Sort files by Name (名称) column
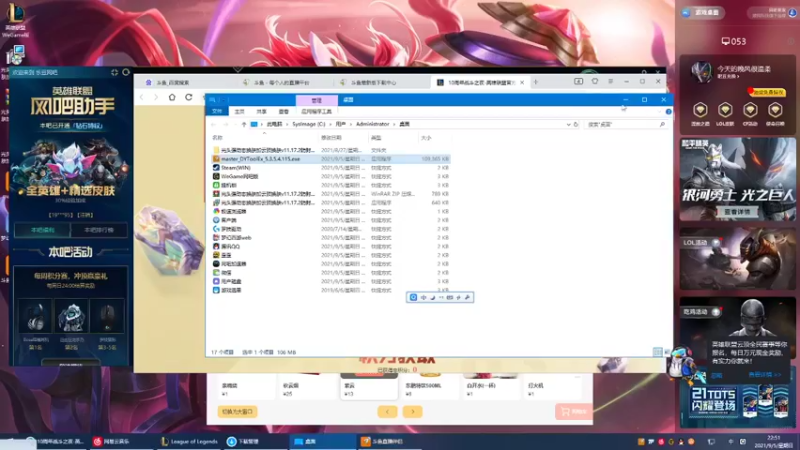800x450 pixels. (x=218, y=138)
